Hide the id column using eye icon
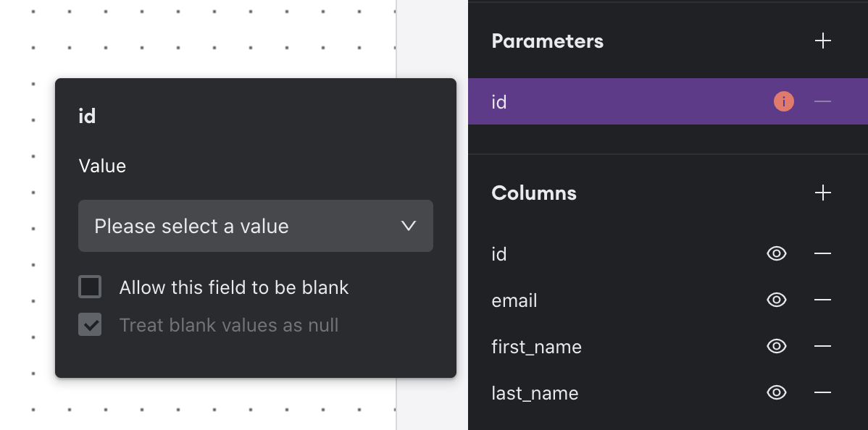Image resolution: width=868 pixels, height=430 pixels. pos(777,253)
